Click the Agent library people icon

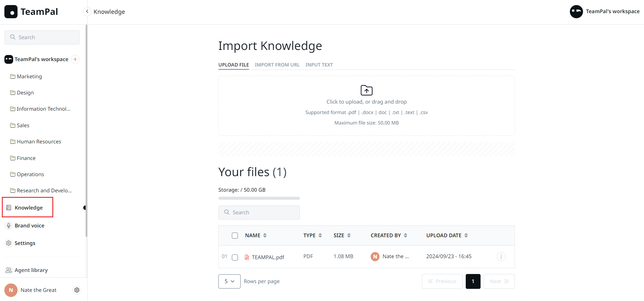tap(9, 270)
